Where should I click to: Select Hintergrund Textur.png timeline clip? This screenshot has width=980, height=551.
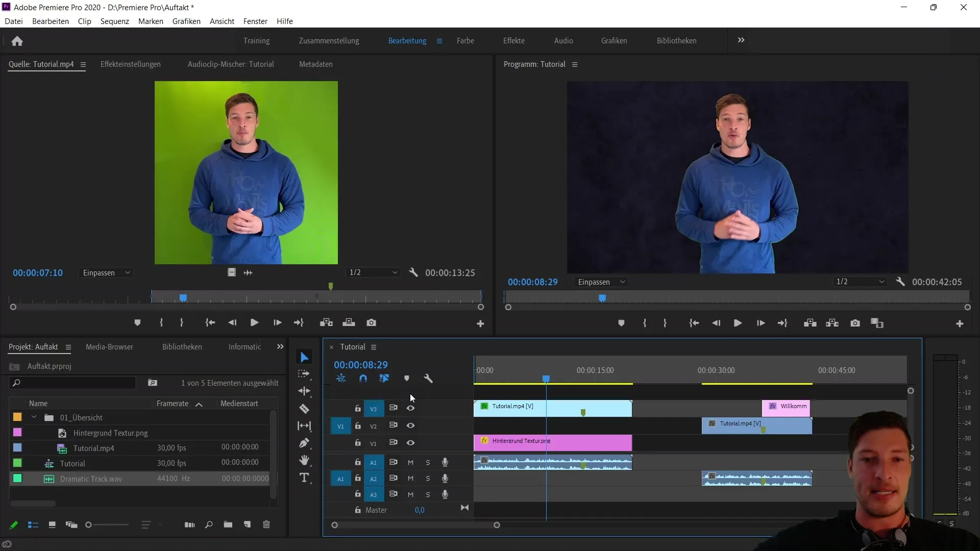553,442
